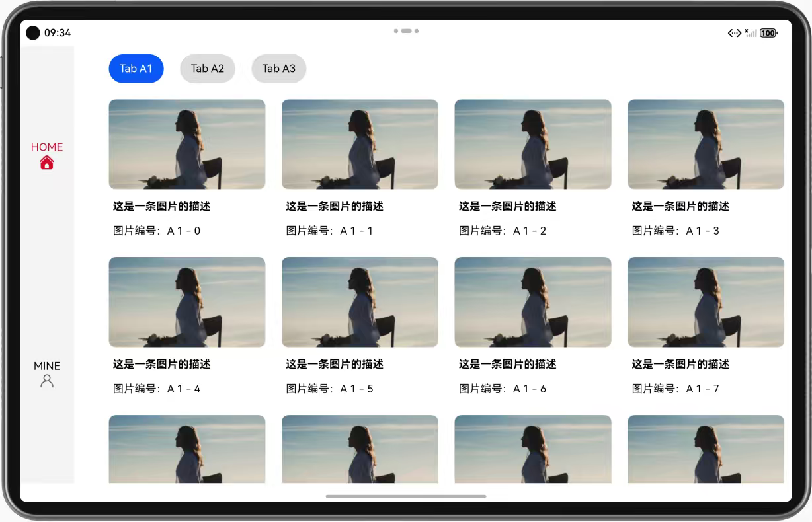This screenshot has width=812, height=522.
Task: Click '这是一条图片的描述' above A1-0
Action: point(162,206)
